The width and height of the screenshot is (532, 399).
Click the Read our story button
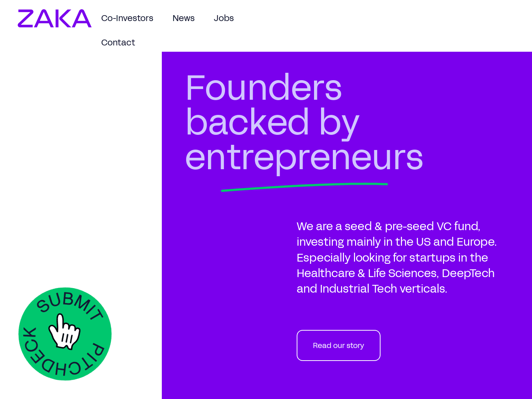[338, 345]
